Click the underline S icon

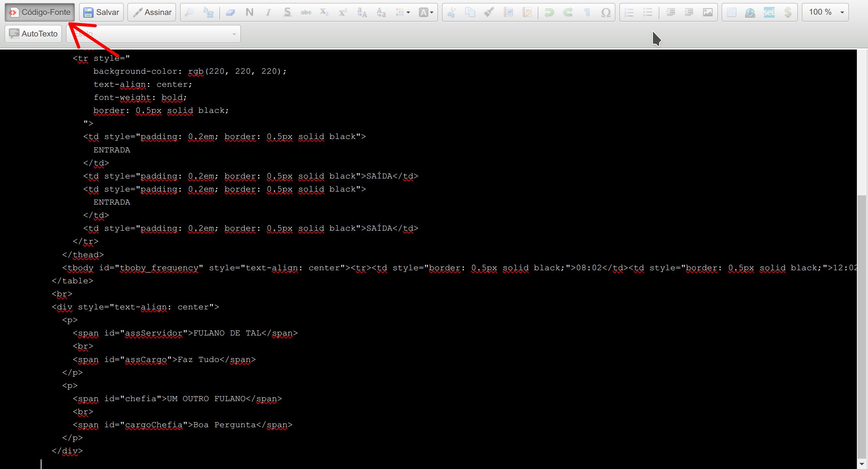pyautogui.click(x=287, y=12)
